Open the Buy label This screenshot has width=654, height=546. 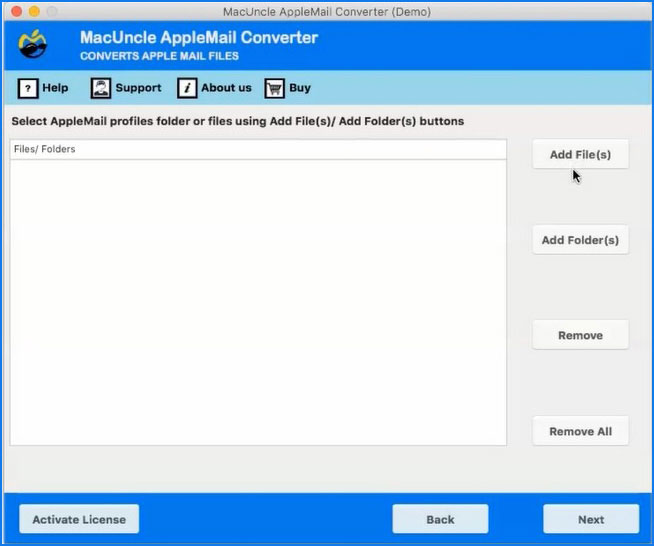pyautogui.click(x=299, y=88)
